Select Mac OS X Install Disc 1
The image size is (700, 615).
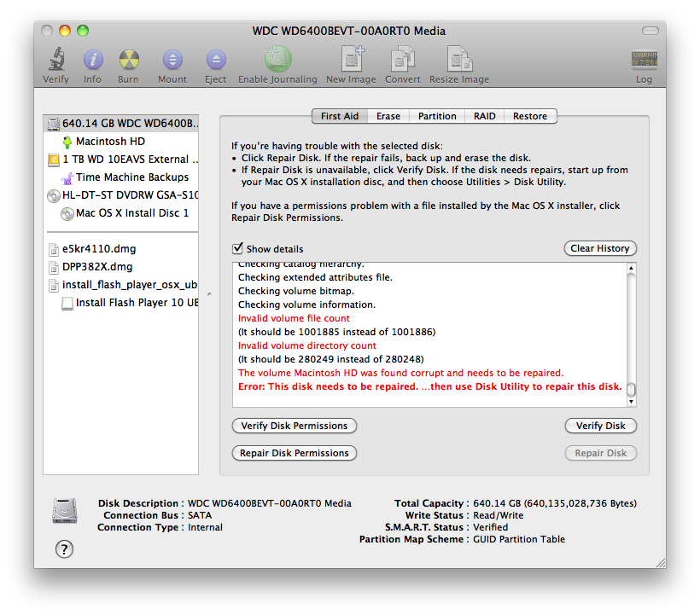(x=121, y=213)
